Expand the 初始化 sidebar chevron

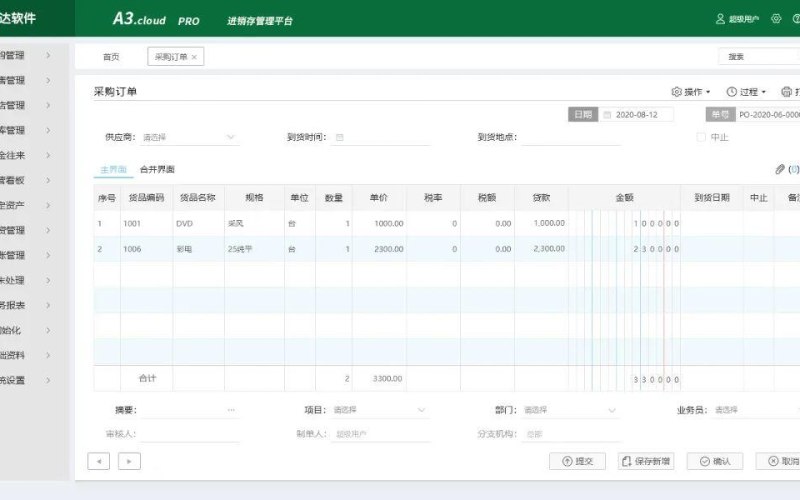tap(48, 330)
